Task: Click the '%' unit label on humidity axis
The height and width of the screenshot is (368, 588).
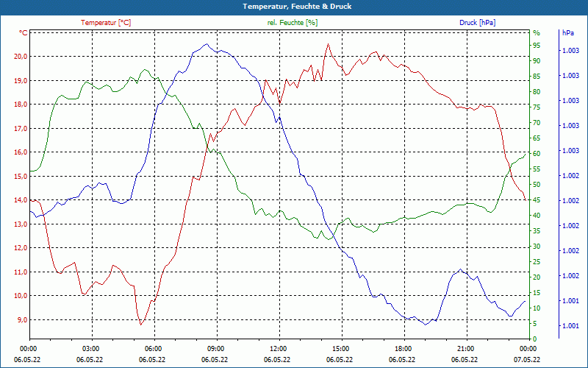Action: click(x=537, y=33)
